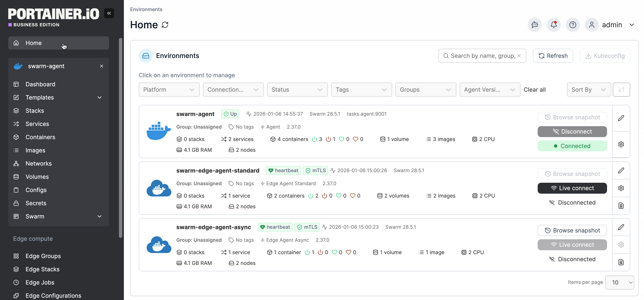Click the feedback chatbot icon in header
Screen dimensions: 644x300
pos(535,25)
